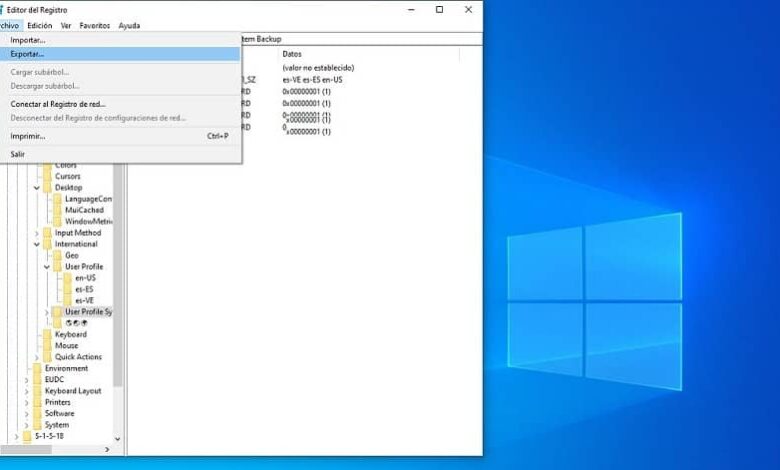Click the es-VE folder icon
Screen dimensions: 780x470
68,301
